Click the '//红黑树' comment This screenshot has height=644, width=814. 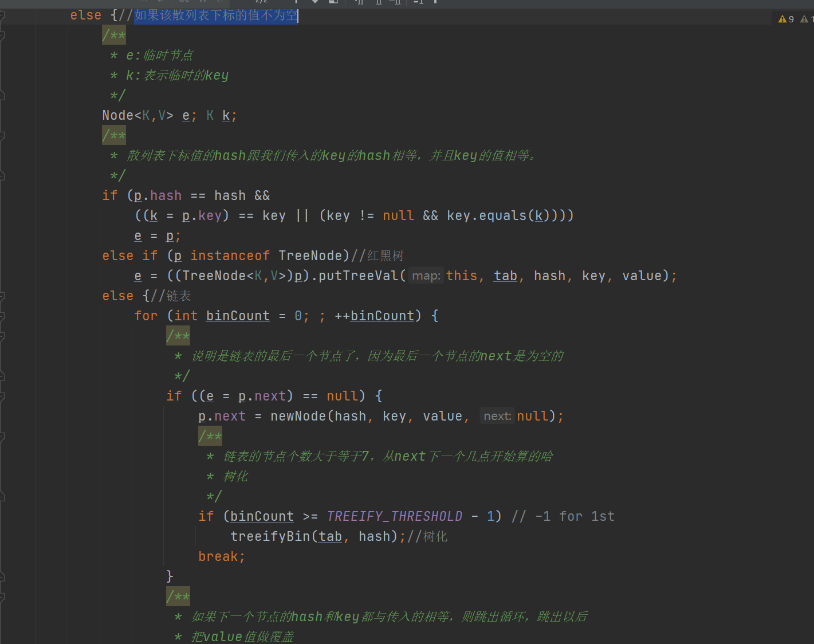point(377,256)
